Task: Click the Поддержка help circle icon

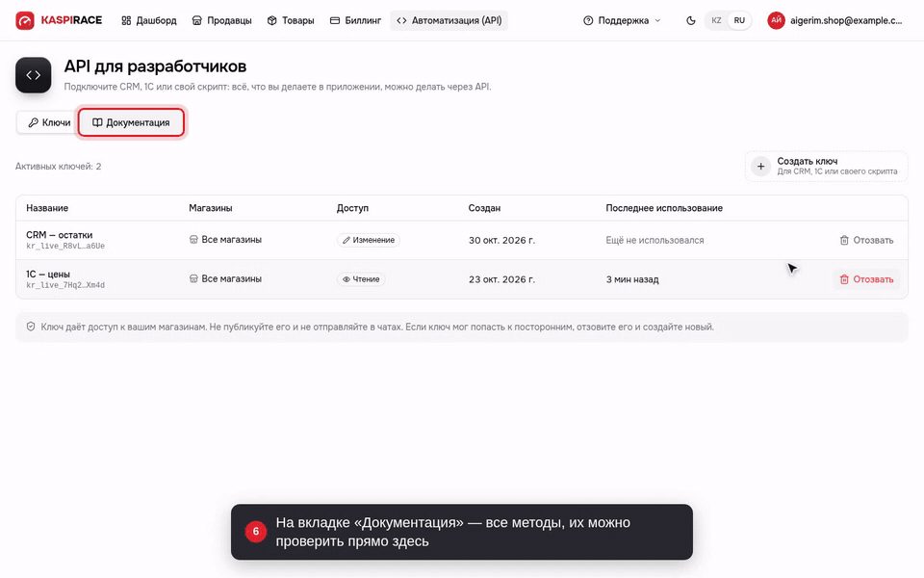Action: click(588, 20)
